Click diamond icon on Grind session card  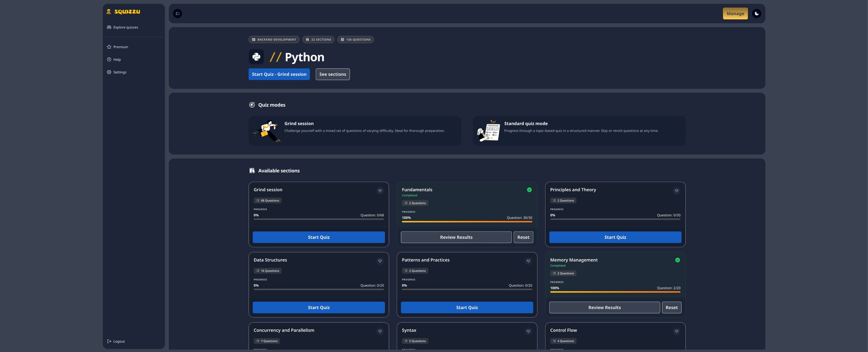click(x=380, y=191)
